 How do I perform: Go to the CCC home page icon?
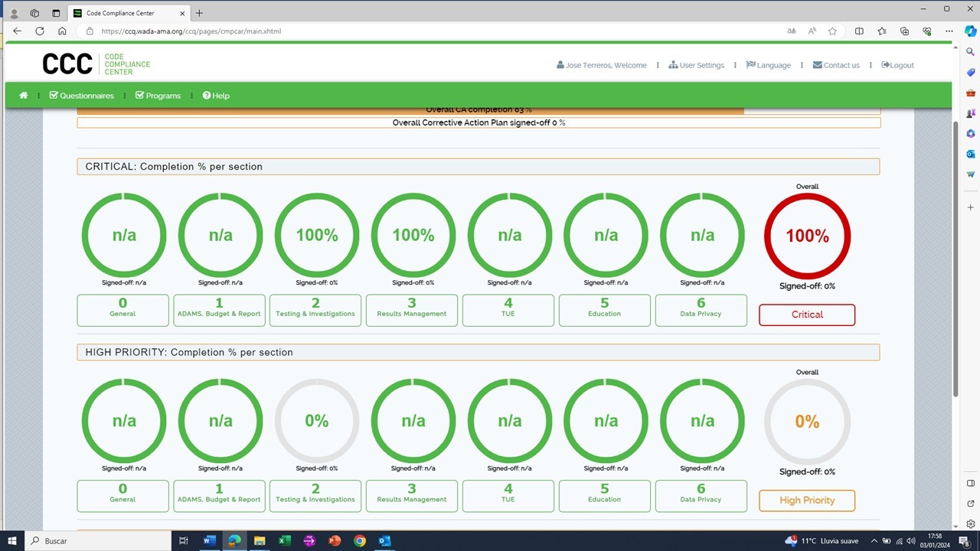tap(24, 96)
